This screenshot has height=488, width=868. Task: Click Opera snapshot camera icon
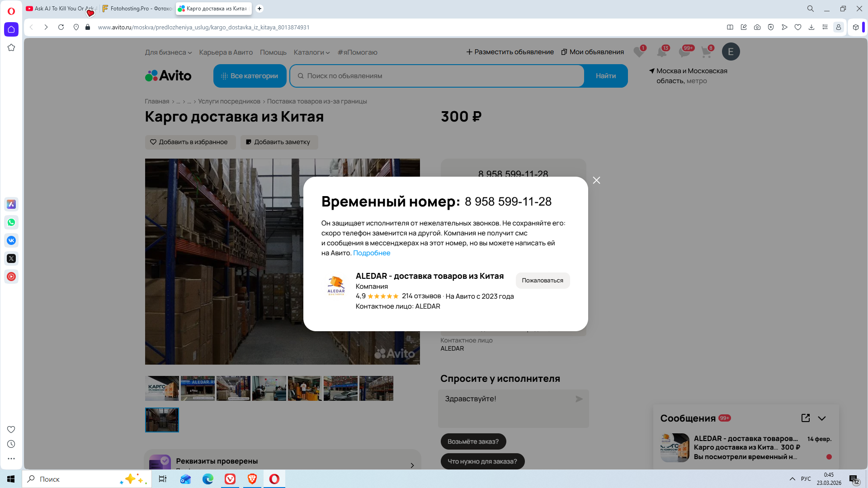pos(757,27)
